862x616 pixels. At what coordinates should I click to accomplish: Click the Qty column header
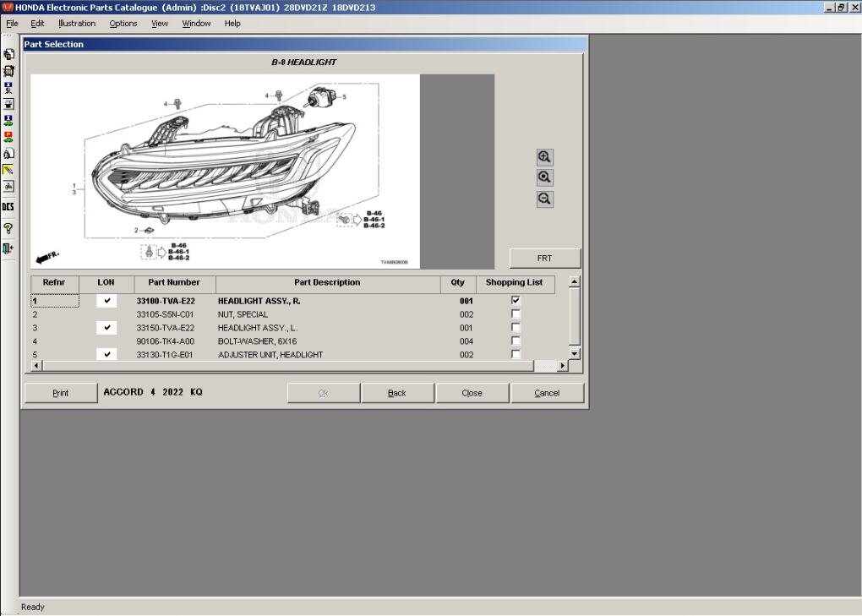tap(458, 282)
